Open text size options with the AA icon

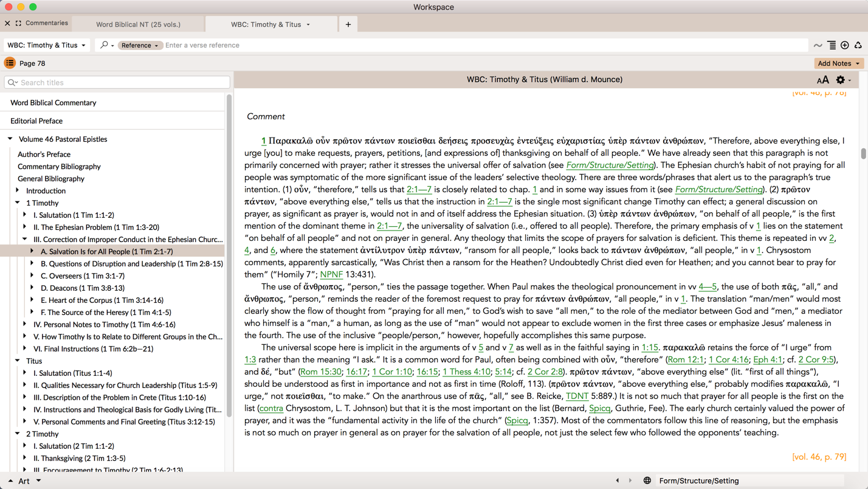tap(822, 80)
